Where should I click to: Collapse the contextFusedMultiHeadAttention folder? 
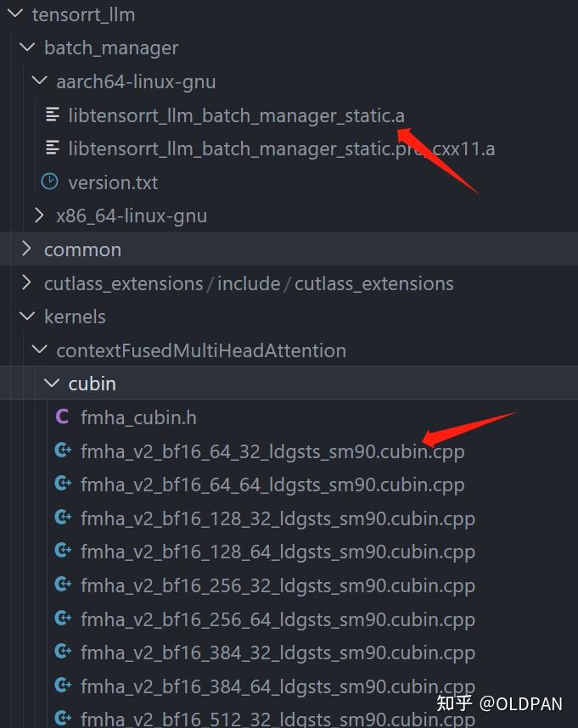point(39,350)
